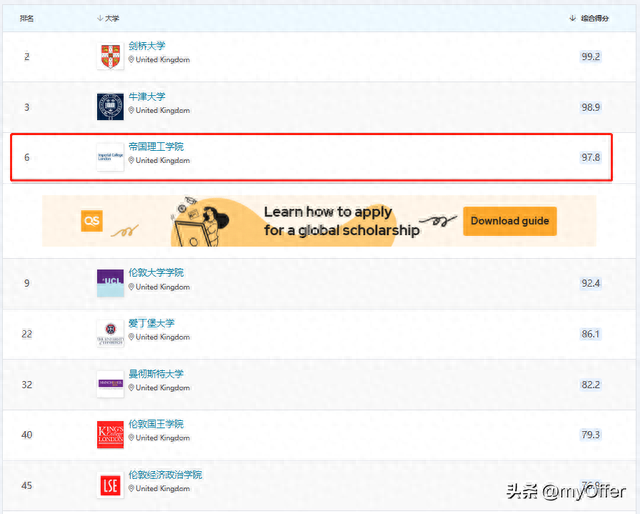Open the 爱丁堡大学 link
Image resolution: width=640 pixels, height=514 pixels.
151,323
